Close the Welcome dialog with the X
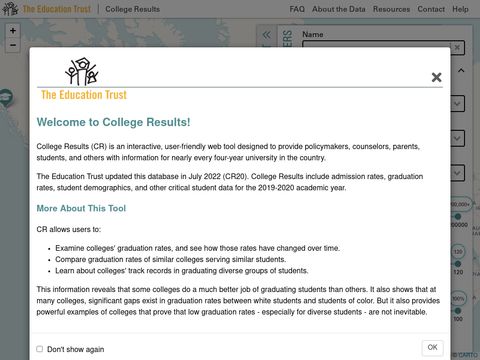The width and height of the screenshot is (480, 360). pyautogui.click(x=436, y=77)
